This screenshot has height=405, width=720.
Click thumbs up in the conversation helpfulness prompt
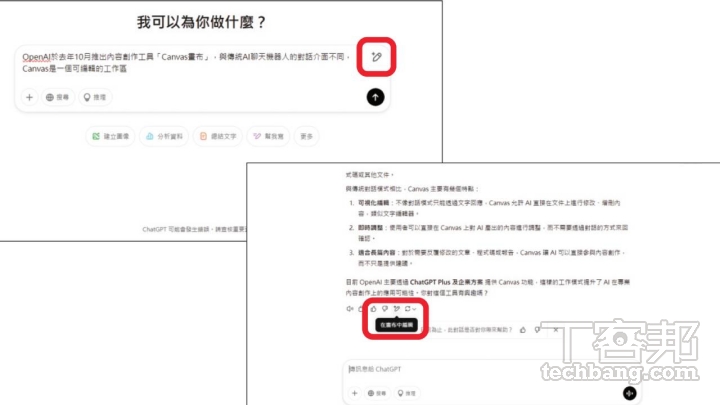(523, 330)
